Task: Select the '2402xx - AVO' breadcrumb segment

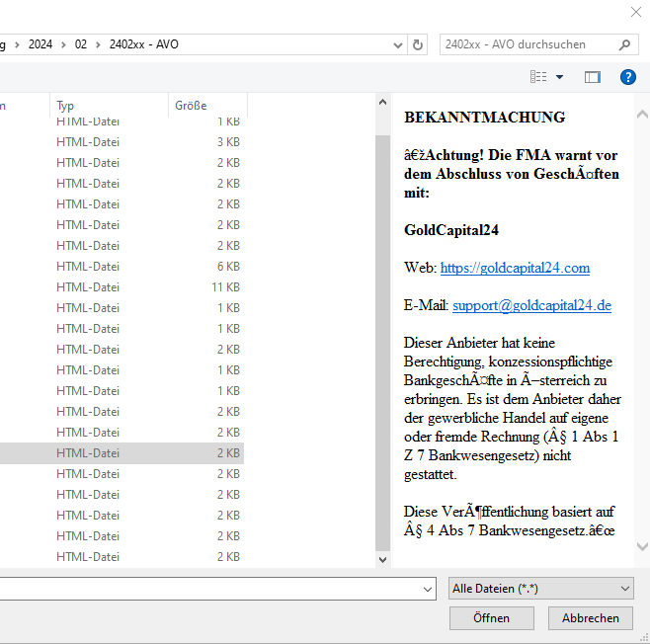Action: coord(144,44)
